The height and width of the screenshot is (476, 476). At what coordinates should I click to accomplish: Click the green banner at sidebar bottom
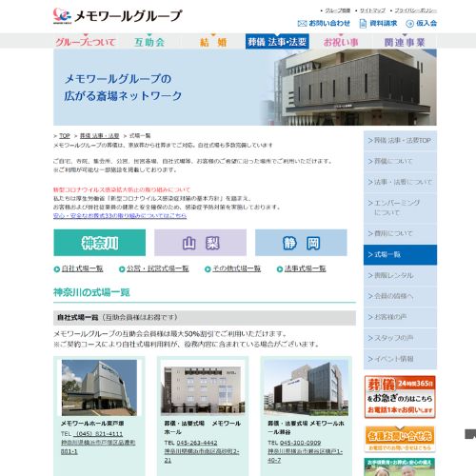(x=400, y=466)
